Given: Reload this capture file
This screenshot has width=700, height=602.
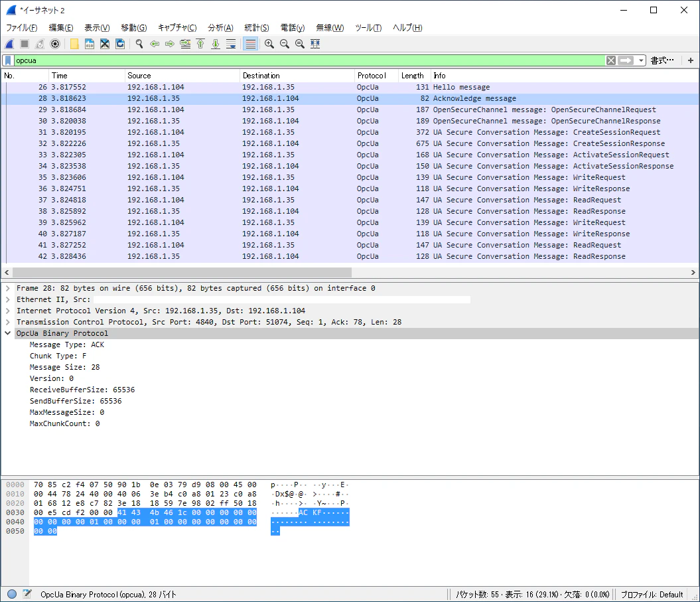Looking at the screenshot, I should [120, 44].
